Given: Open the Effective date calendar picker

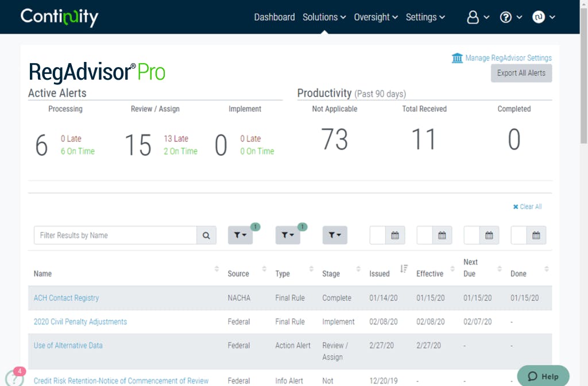Looking at the screenshot, I should tap(442, 236).
